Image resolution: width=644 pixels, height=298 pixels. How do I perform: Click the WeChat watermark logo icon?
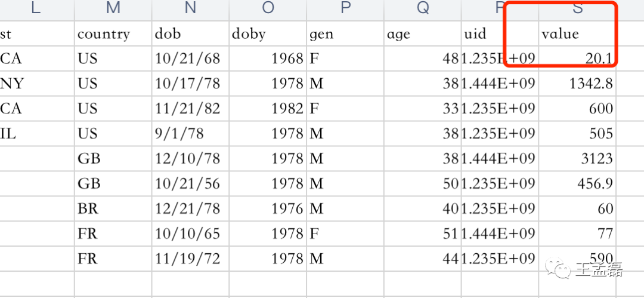[x=558, y=269]
